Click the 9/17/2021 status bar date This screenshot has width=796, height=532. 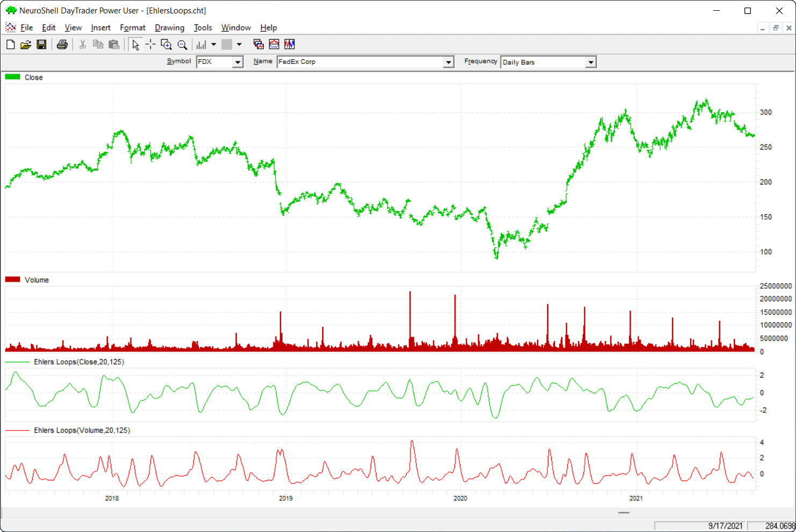point(725,526)
